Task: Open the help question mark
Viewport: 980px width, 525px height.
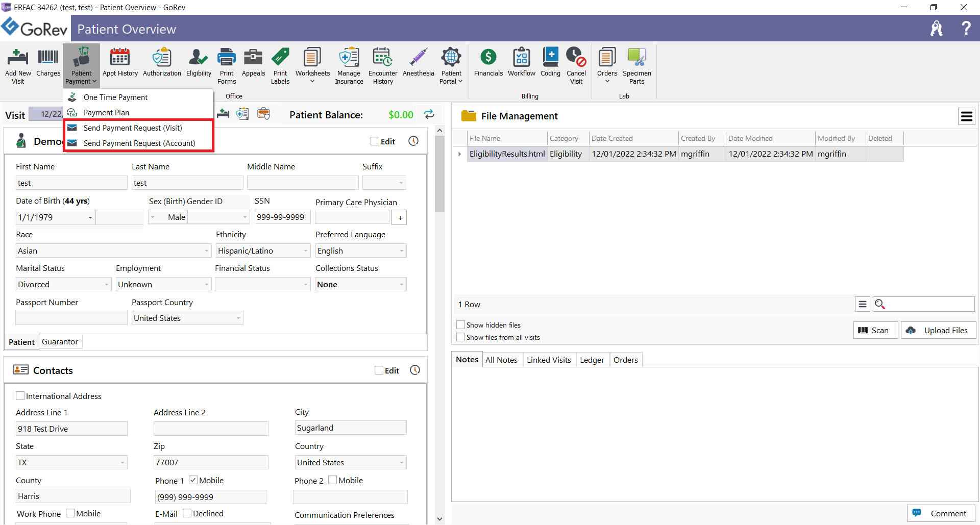Action: point(966,28)
